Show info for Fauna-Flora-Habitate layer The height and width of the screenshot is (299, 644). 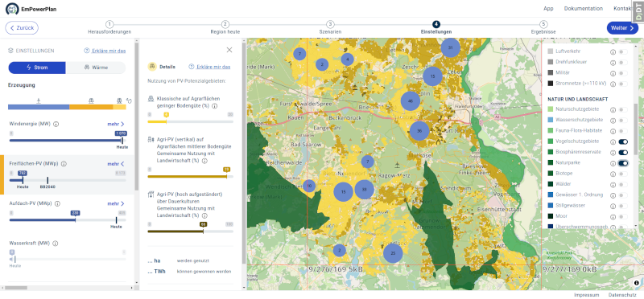(613, 131)
